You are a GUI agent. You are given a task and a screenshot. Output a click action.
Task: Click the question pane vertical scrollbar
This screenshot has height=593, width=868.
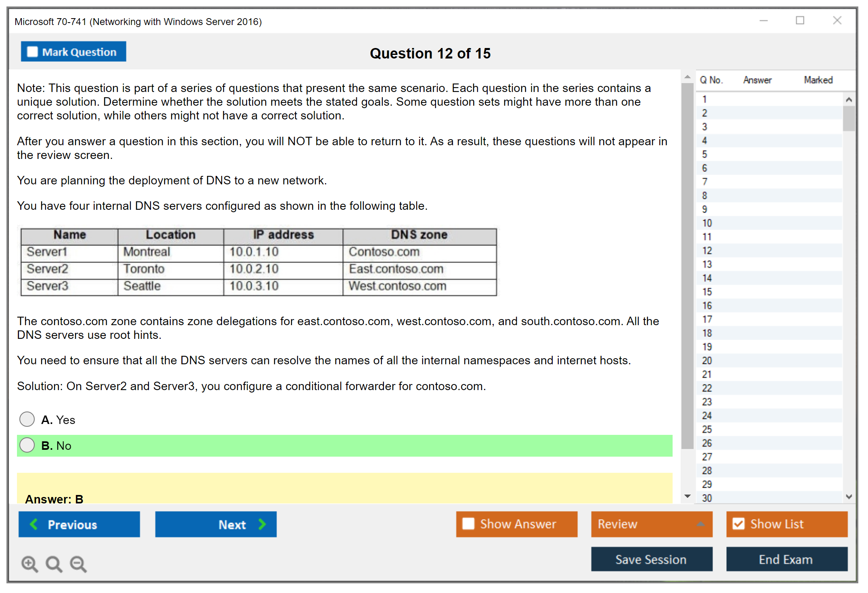pos(687,266)
